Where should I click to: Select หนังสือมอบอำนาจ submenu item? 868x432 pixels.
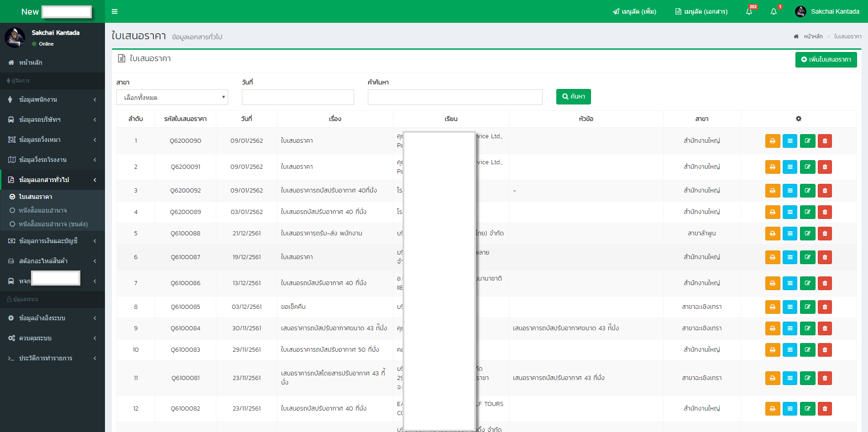point(52,210)
